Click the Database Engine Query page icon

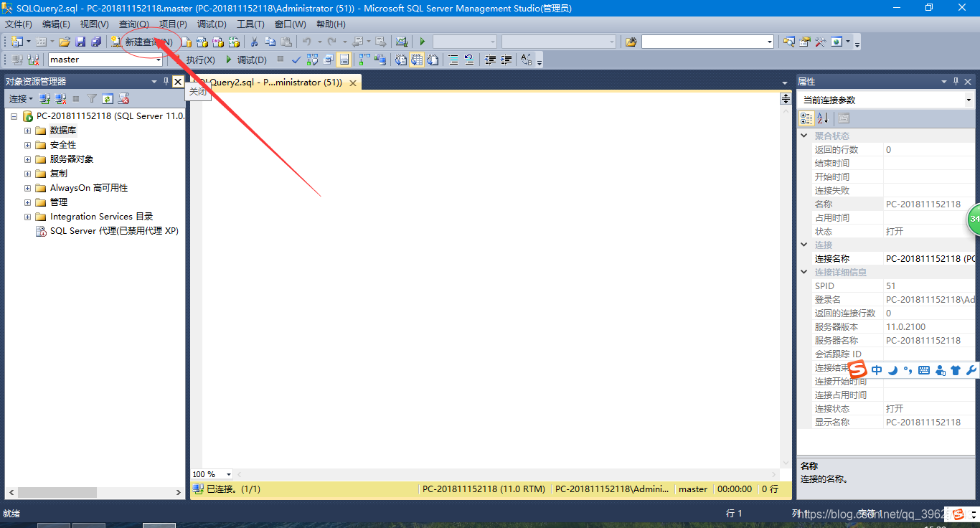pos(187,42)
